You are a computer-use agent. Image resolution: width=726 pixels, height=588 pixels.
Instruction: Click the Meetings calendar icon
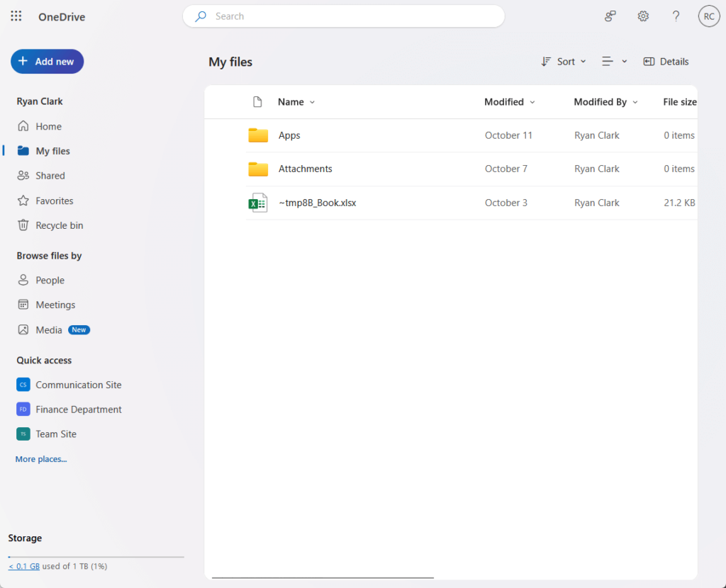tap(23, 305)
